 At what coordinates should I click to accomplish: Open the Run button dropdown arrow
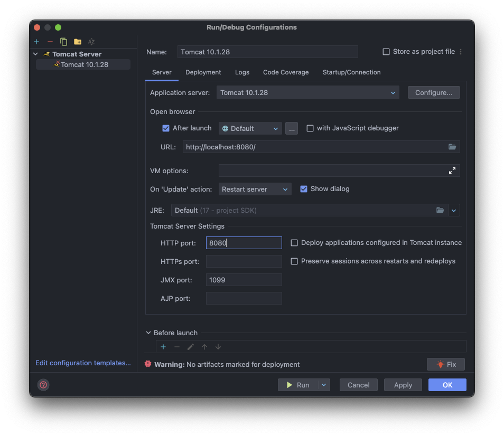pos(324,385)
